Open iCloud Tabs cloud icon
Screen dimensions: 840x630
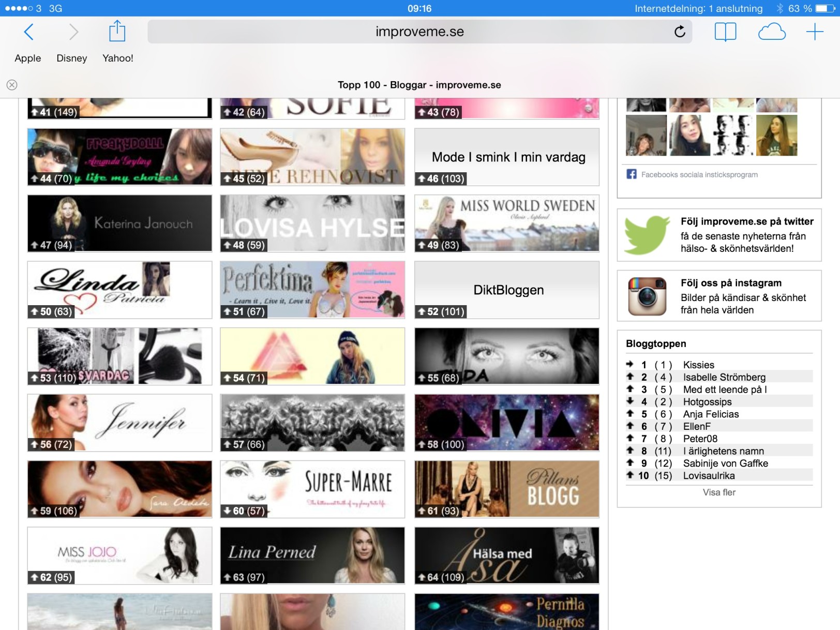(x=771, y=32)
